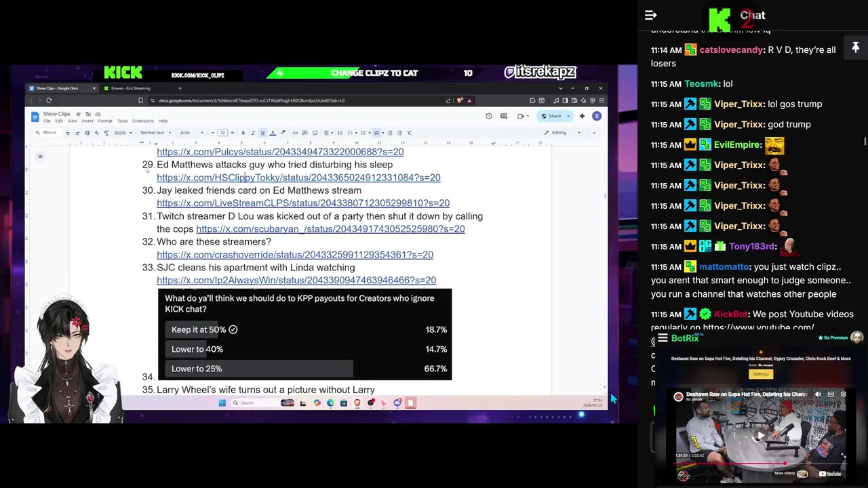This screenshot has height=488, width=868.
Task: Click the BotRix user avatar
Action: (856, 337)
